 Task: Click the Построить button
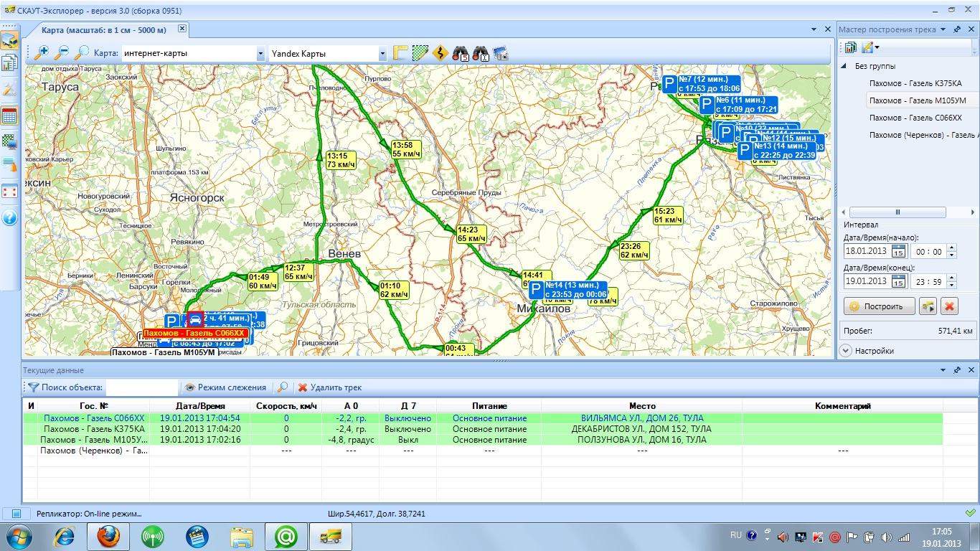(x=879, y=306)
